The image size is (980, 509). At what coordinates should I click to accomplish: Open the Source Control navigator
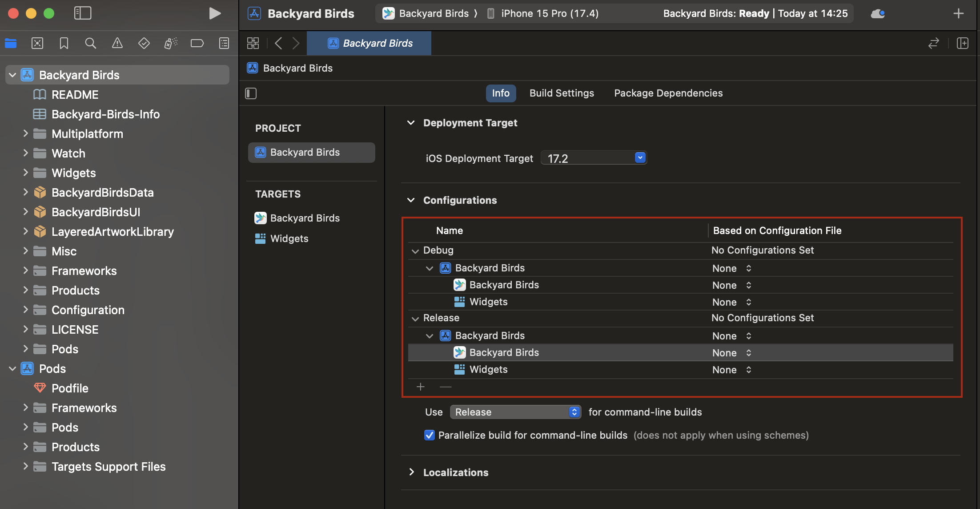37,43
